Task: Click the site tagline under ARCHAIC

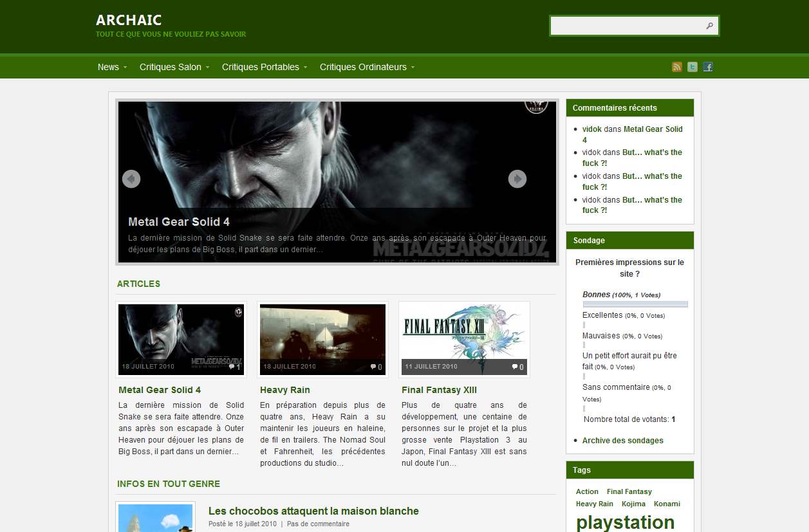Action: (x=171, y=34)
